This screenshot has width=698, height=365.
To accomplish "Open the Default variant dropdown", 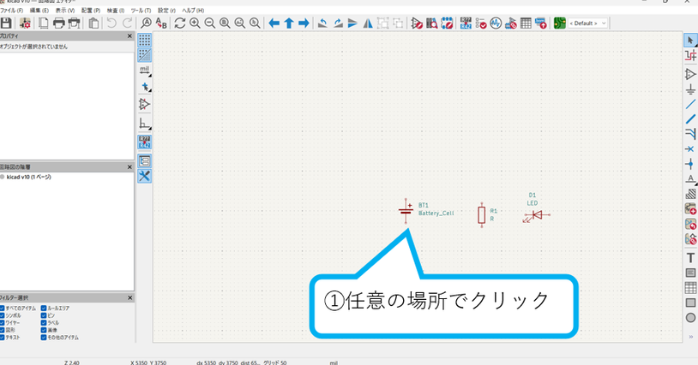I will [588, 23].
